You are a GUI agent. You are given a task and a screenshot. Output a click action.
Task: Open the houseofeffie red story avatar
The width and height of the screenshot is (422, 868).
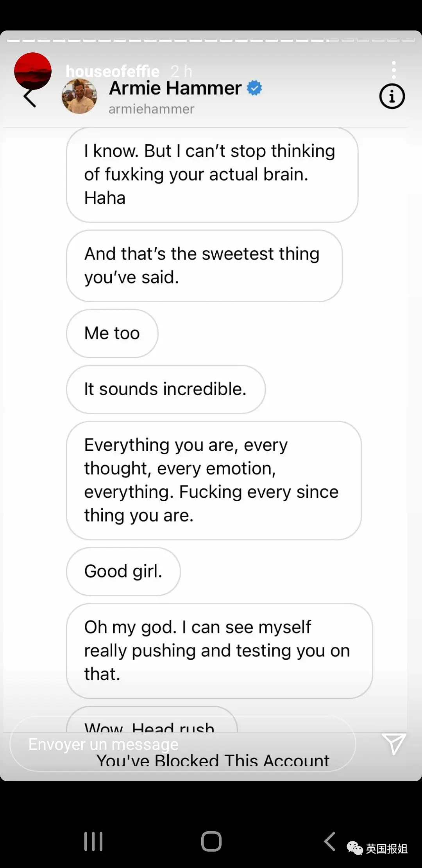pyautogui.click(x=33, y=71)
